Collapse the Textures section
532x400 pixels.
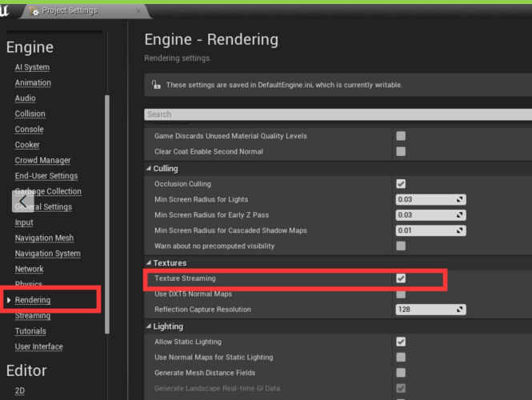coord(149,262)
